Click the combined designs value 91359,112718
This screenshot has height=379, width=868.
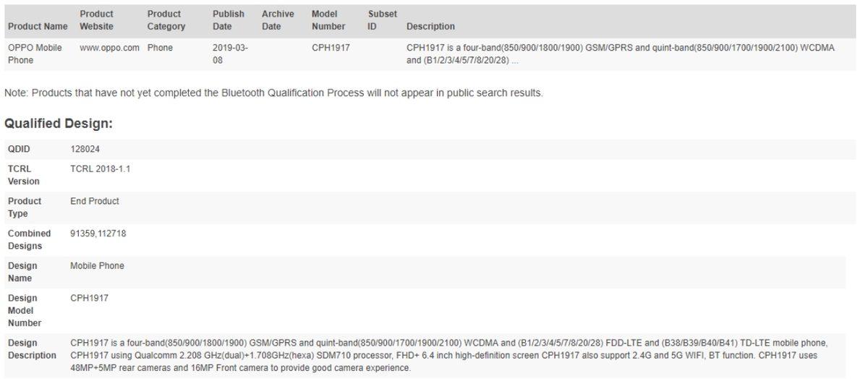98,234
